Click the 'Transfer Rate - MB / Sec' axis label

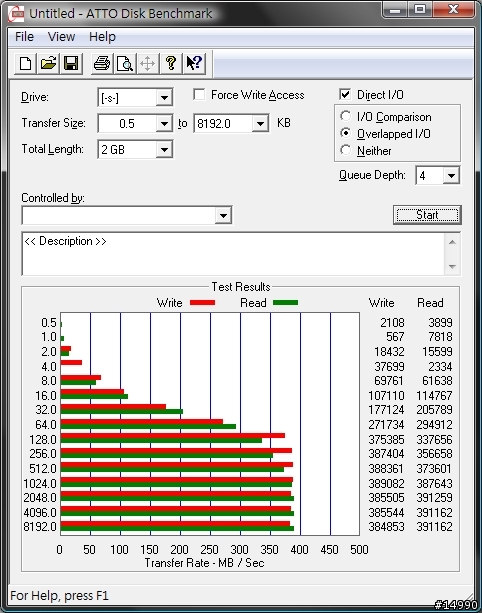point(204,563)
